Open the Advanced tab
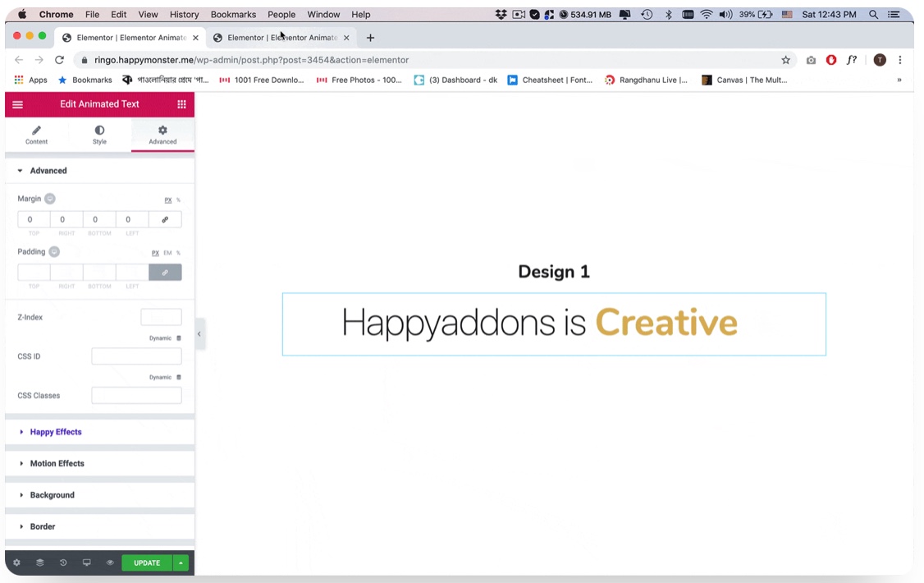Image resolution: width=924 pixels, height=583 pixels. [x=162, y=135]
